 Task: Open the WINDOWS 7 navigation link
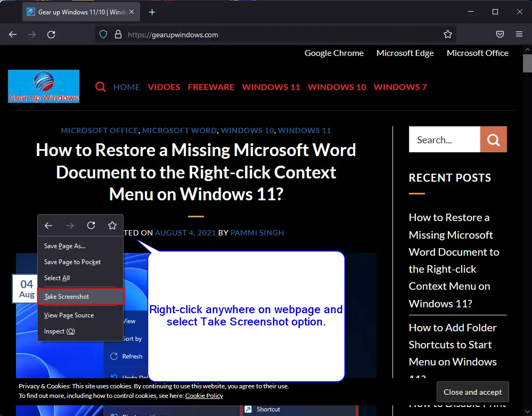point(400,87)
